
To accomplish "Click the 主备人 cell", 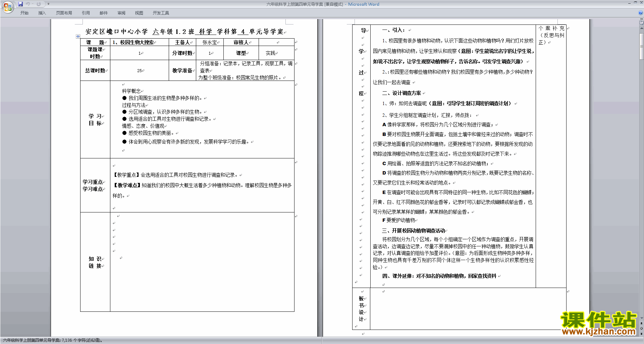I will (182, 42).
